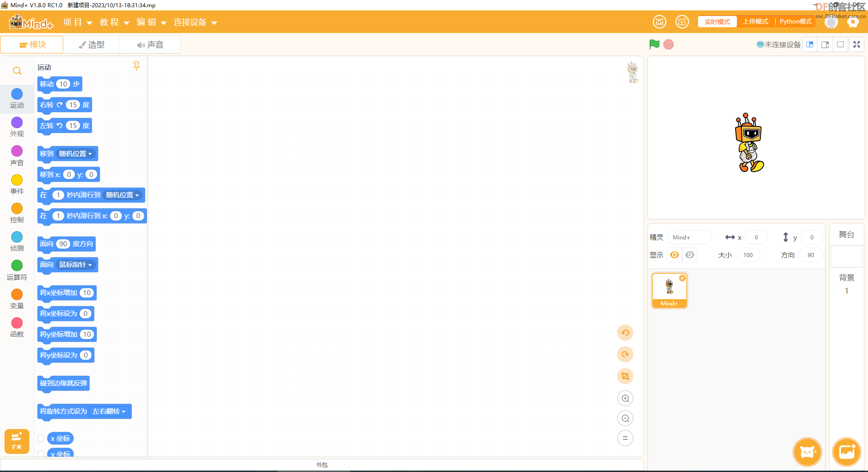Viewport: 868px width, 472px height.
Task: Open the 书包 backpack bar
Action: pos(322,465)
